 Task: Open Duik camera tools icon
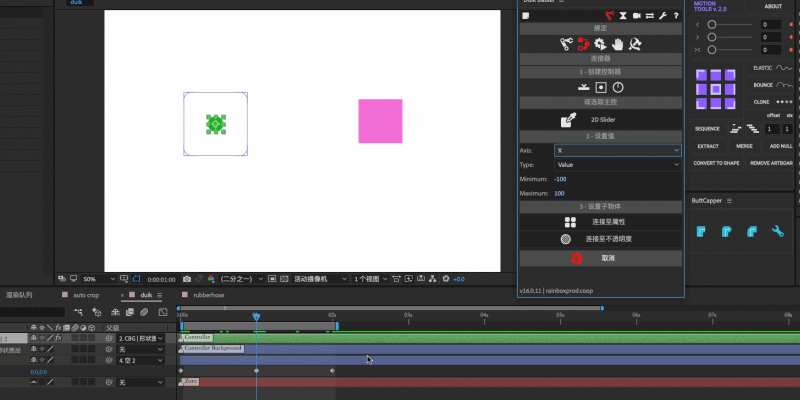coord(637,16)
